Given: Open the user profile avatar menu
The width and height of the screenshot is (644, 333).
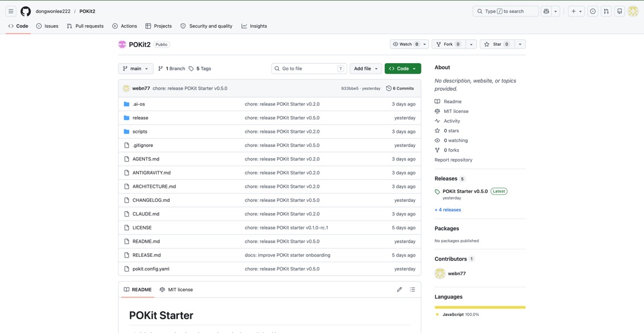Looking at the screenshot, I should [x=633, y=12].
